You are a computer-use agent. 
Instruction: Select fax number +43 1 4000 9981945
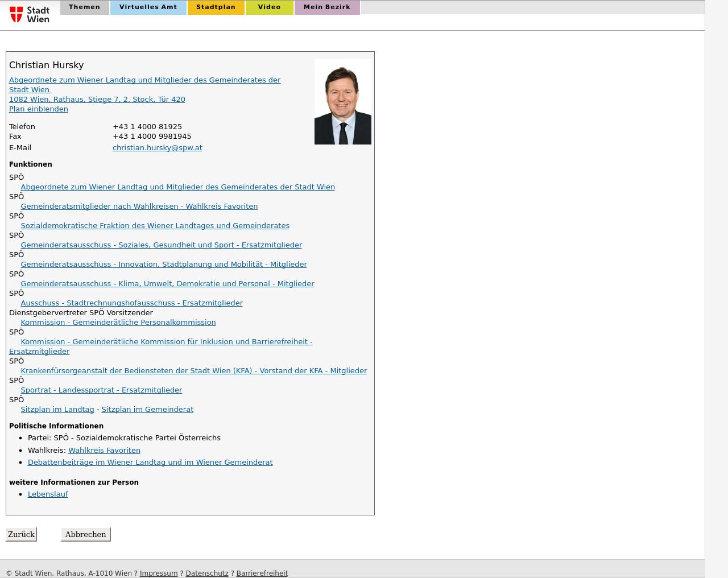(152, 136)
